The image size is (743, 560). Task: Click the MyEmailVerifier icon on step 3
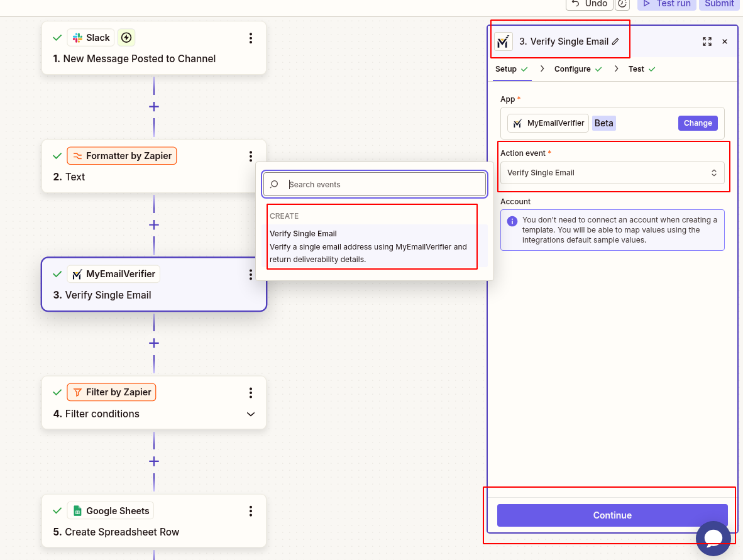click(77, 273)
